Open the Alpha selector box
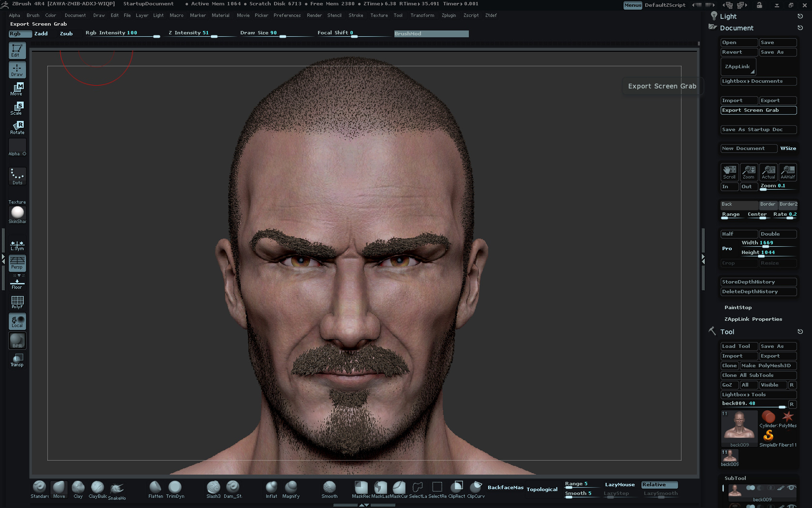The image size is (812, 508). click(17, 147)
